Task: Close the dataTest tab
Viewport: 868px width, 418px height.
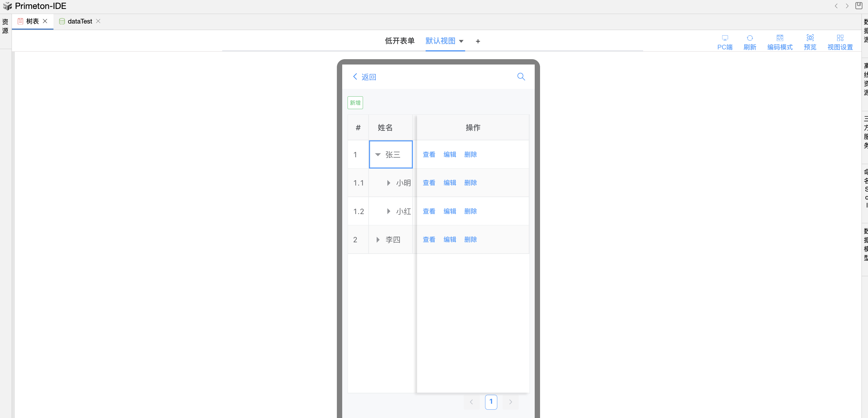Action: point(98,21)
